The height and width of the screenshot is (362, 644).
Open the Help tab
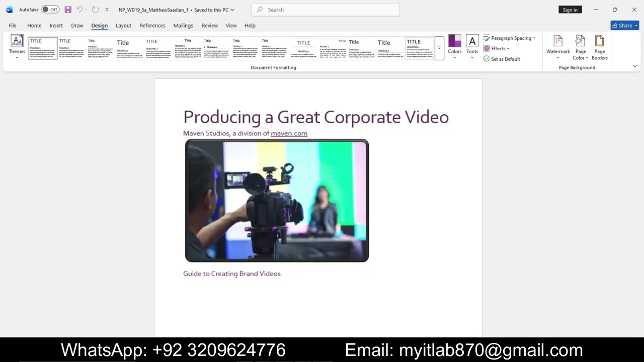(250, 25)
